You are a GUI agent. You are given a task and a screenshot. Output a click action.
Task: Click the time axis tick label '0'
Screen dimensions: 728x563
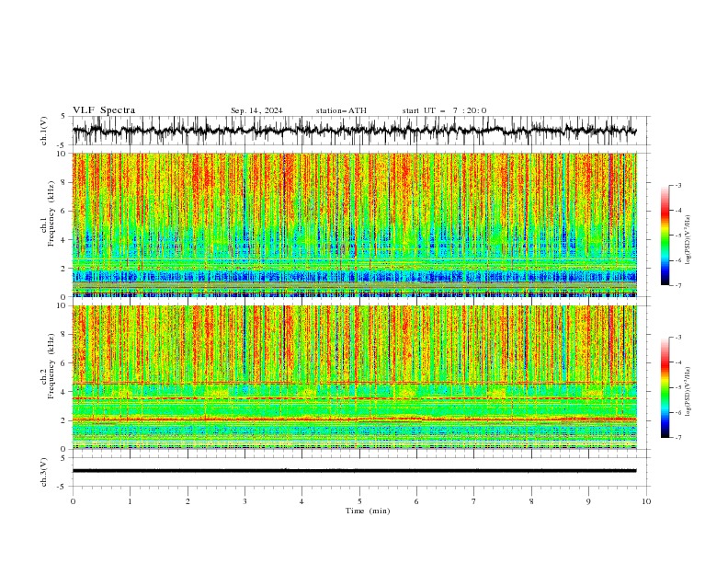pyautogui.click(x=73, y=501)
